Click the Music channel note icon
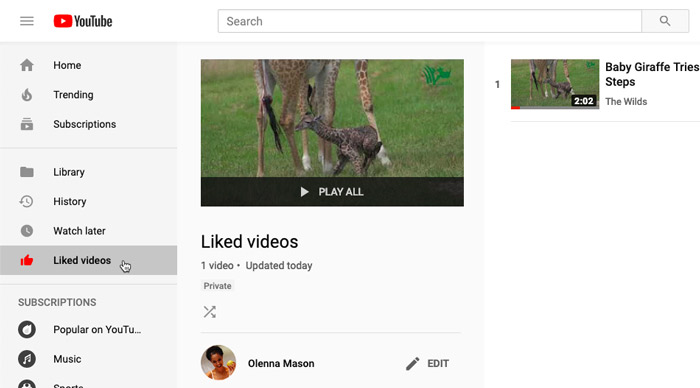700x388 pixels. [x=27, y=359]
